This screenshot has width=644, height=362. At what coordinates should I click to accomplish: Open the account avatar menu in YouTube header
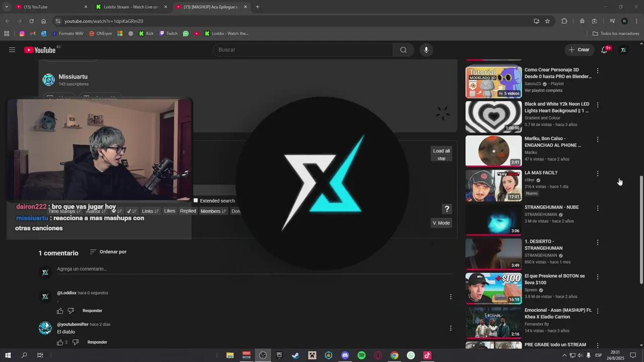tap(623, 50)
